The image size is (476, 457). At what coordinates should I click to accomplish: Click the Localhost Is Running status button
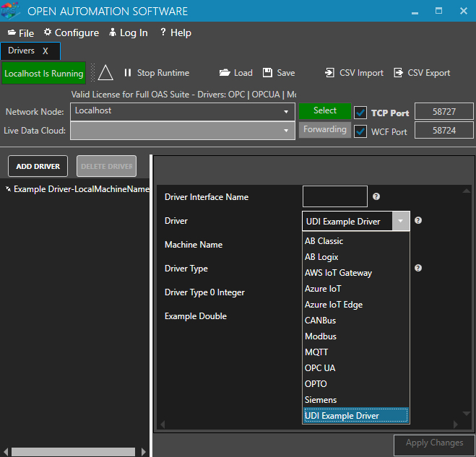pyautogui.click(x=44, y=73)
